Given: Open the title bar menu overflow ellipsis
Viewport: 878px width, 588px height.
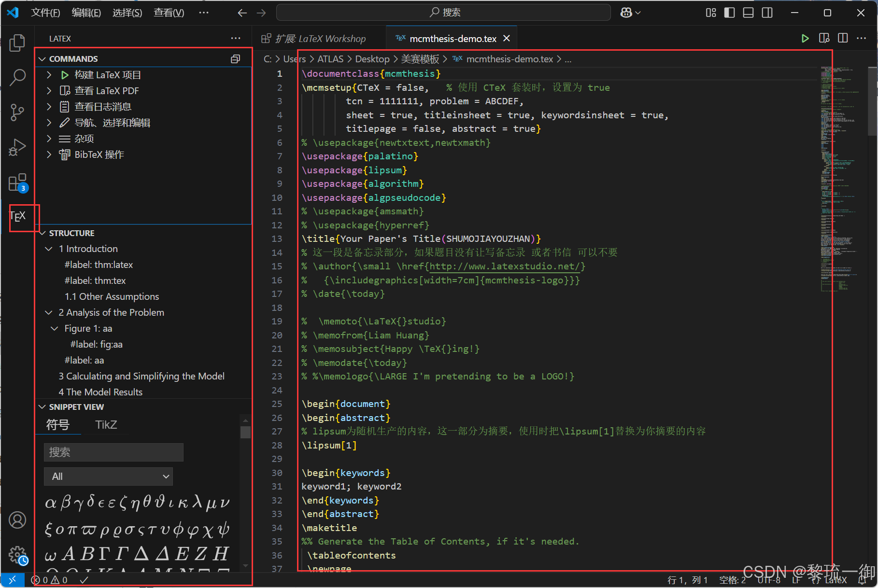Looking at the screenshot, I should pos(204,13).
